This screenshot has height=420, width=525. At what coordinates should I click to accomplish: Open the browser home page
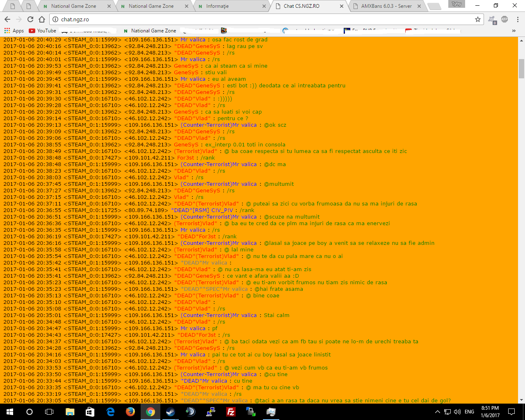coord(42,19)
